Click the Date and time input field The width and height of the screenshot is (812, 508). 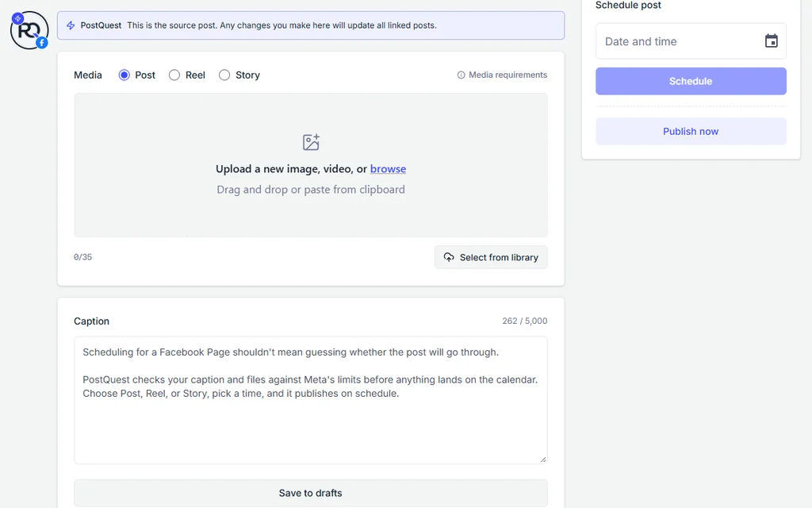pyautogui.click(x=691, y=41)
